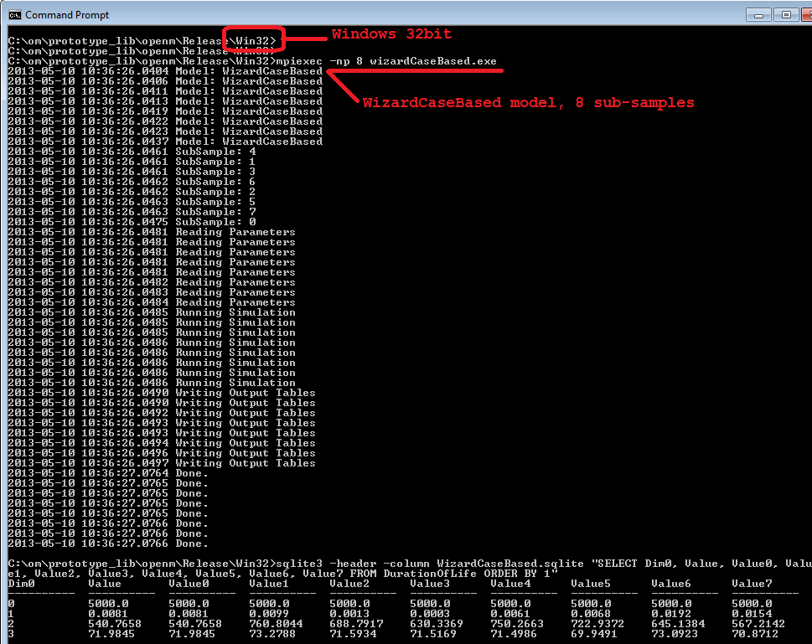Click the 69.9491 cell

click(594, 634)
